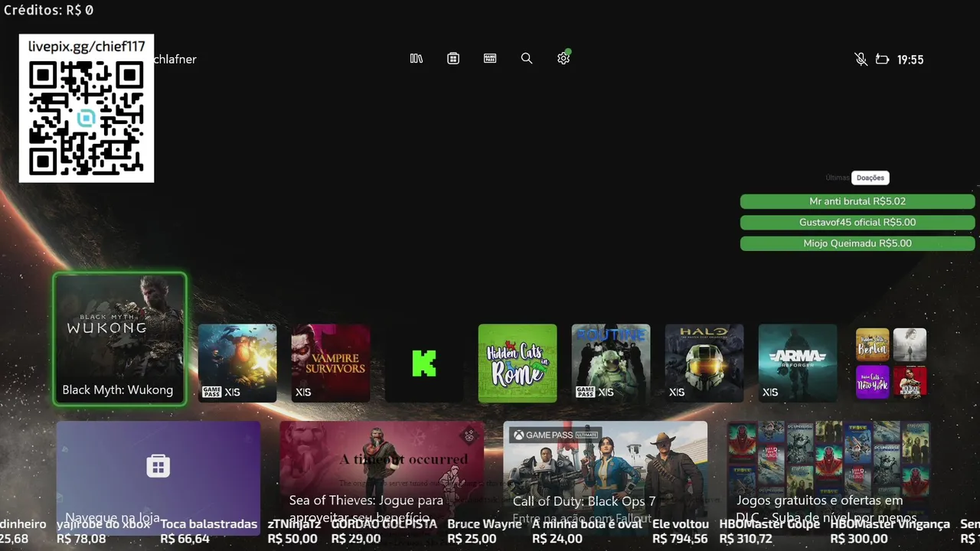Click the Bruce Wayne R$ 25,00 ticker entry

click(x=484, y=531)
